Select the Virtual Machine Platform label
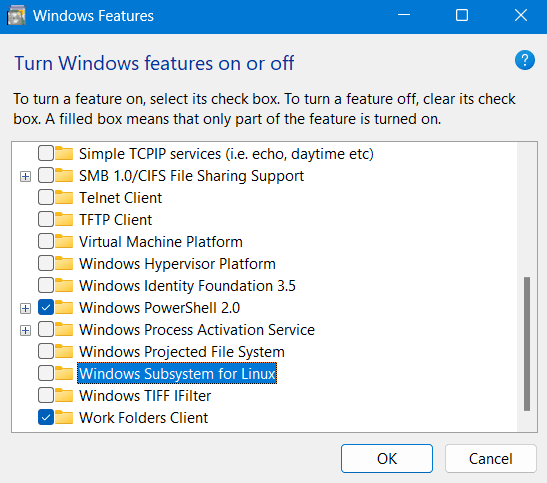 point(161,242)
